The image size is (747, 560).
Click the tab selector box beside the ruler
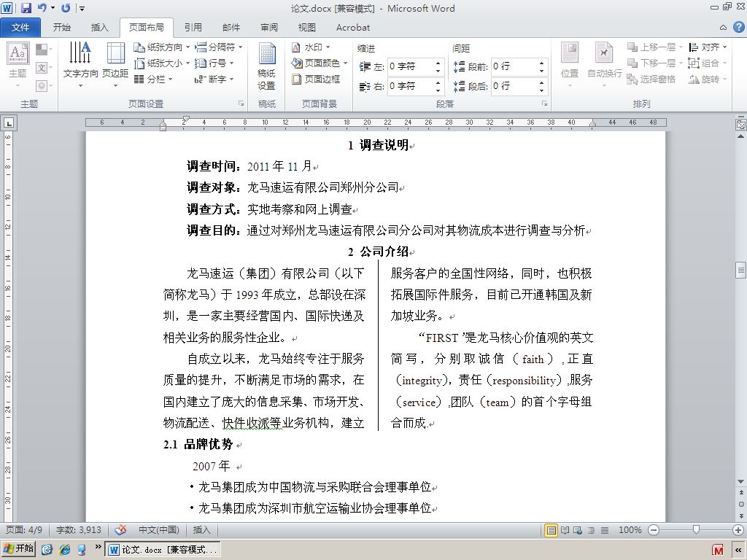[9, 123]
